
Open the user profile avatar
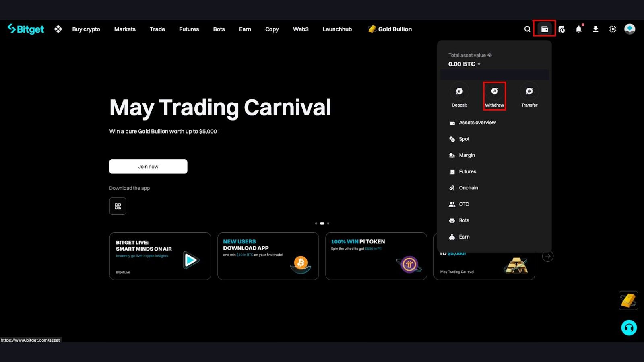tap(630, 29)
